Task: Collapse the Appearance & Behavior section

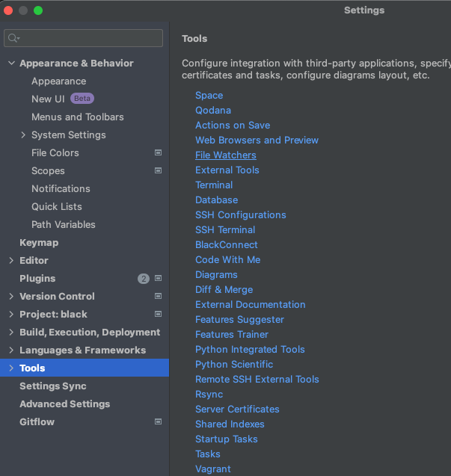Action: [11, 63]
